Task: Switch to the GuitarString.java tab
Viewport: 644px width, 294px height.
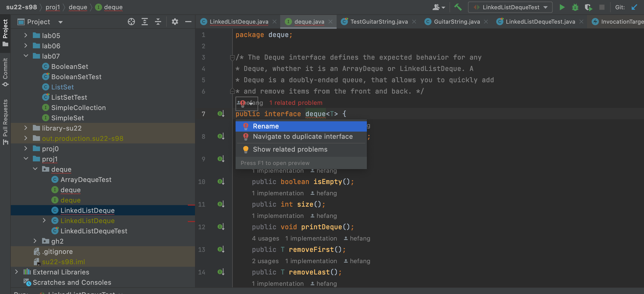Action: coord(457,22)
